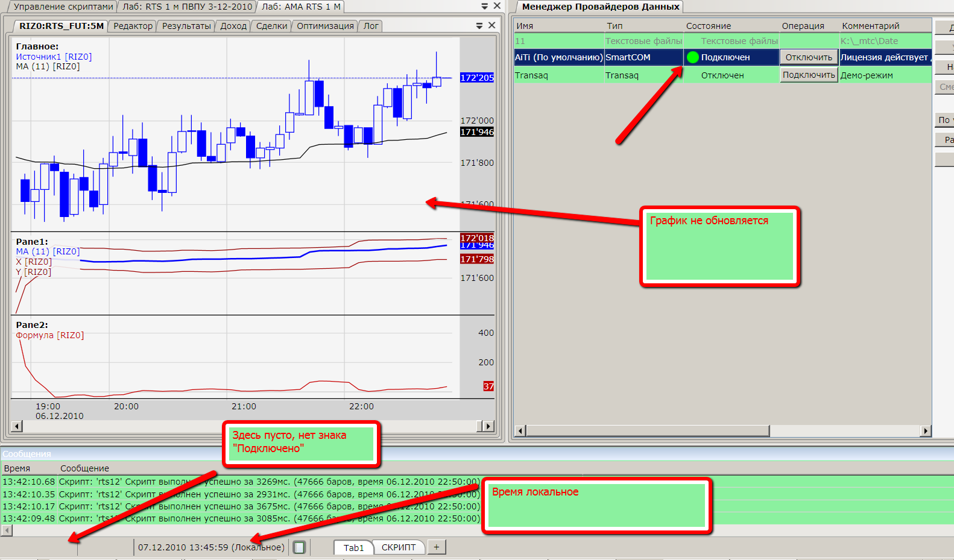Screen dimensions: 954x560
Task: Open the Оптимизация tab
Action: click(x=325, y=26)
